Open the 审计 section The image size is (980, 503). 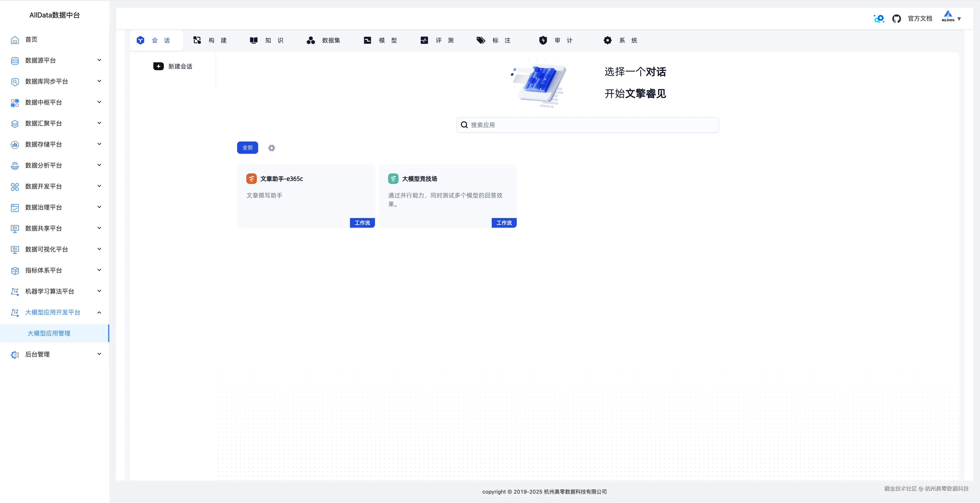(543, 40)
